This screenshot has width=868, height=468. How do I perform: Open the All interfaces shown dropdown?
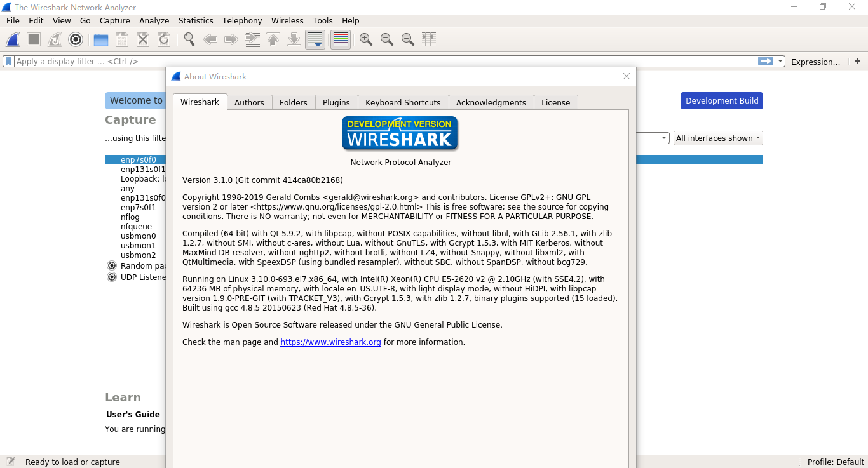(x=718, y=138)
